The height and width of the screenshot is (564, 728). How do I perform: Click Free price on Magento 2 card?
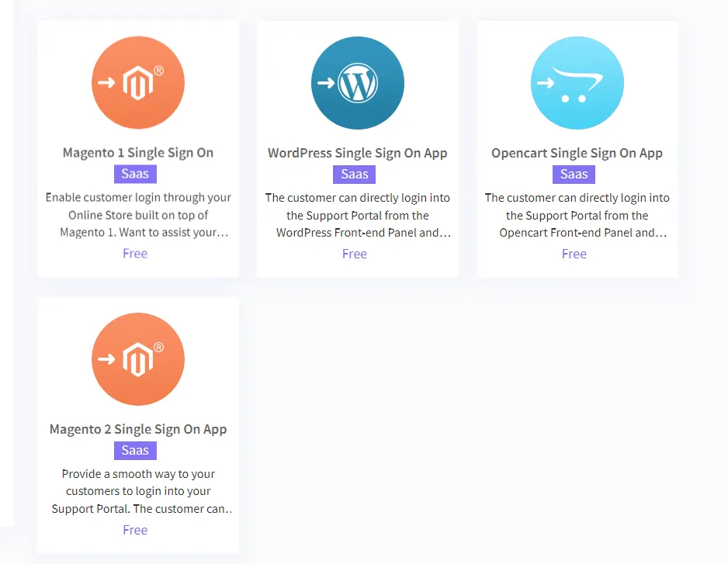pos(135,530)
